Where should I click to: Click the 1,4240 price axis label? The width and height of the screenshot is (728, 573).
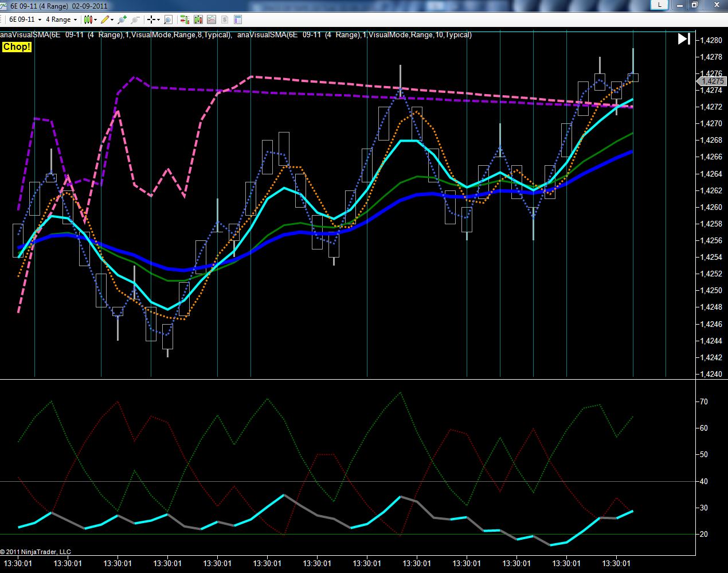point(711,374)
